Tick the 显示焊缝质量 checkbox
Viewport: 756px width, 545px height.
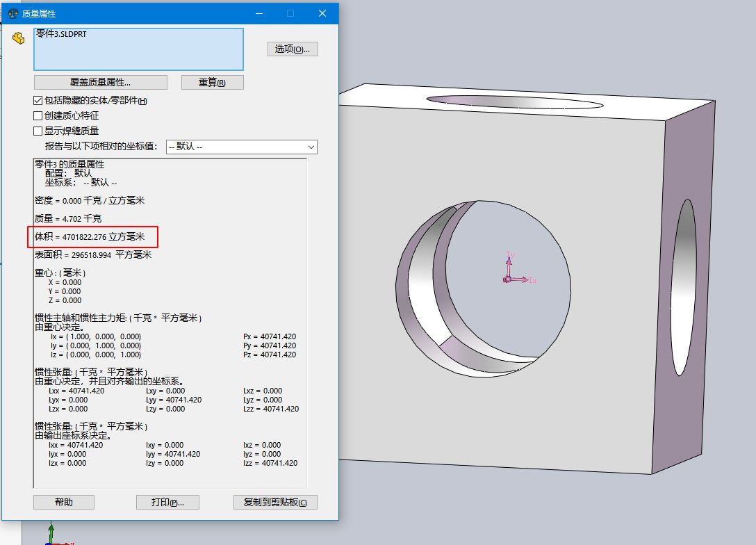coord(38,131)
